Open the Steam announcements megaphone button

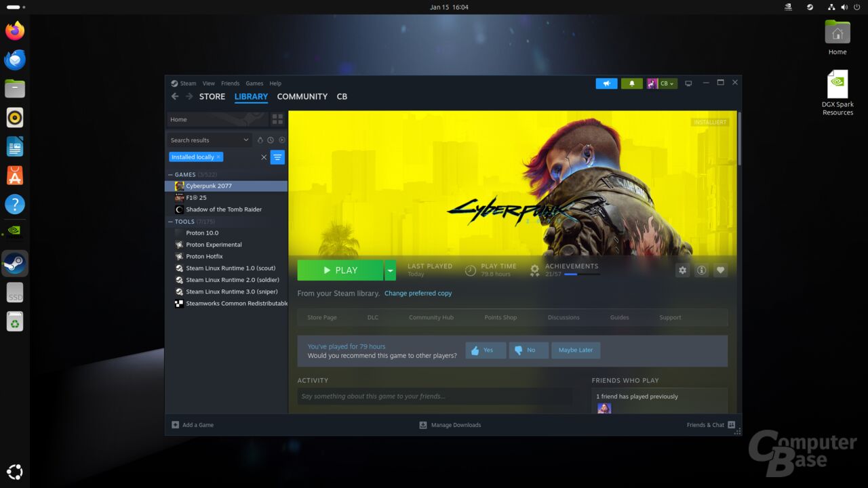[x=607, y=83]
